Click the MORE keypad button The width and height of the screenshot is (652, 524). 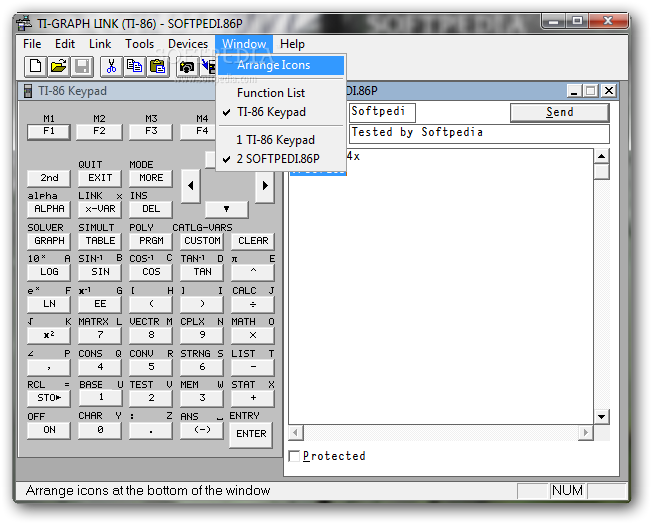(x=151, y=178)
